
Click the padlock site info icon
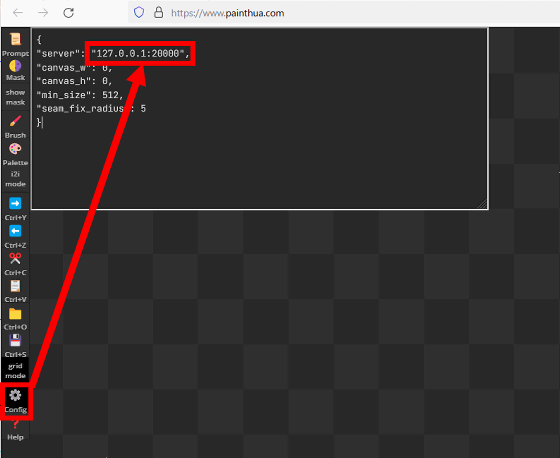pyautogui.click(x=159, y=13)
